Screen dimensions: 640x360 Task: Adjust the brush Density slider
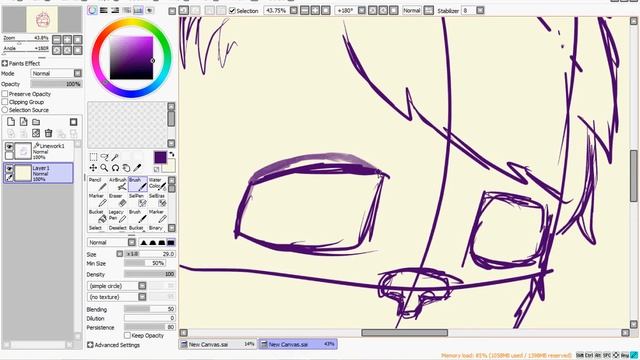click(150, 274)
